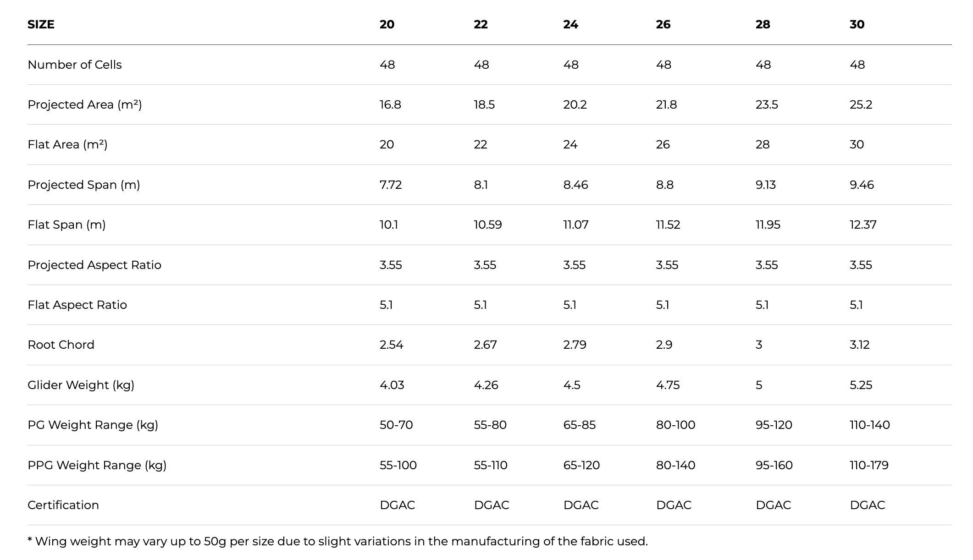Select the Flat Area row label

point(67,145)
